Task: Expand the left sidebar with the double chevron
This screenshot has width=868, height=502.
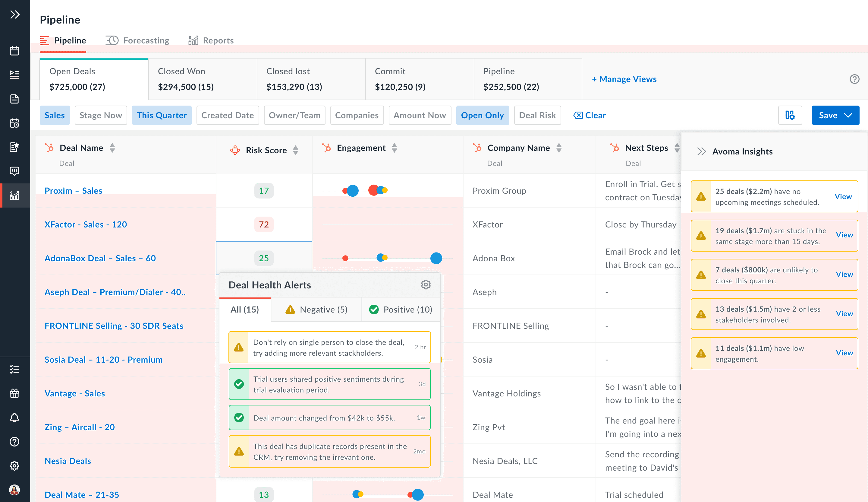Action: 14,14
